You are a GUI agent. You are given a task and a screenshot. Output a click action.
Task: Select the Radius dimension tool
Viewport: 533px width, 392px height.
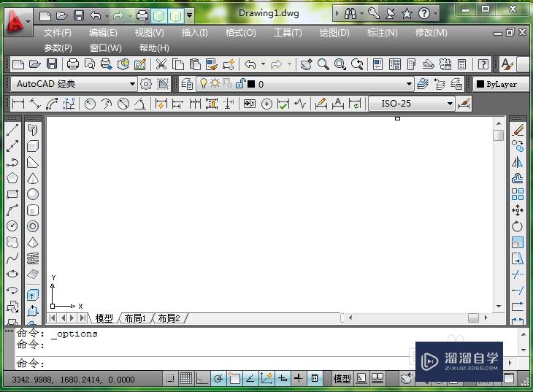(x=90, y=104)
